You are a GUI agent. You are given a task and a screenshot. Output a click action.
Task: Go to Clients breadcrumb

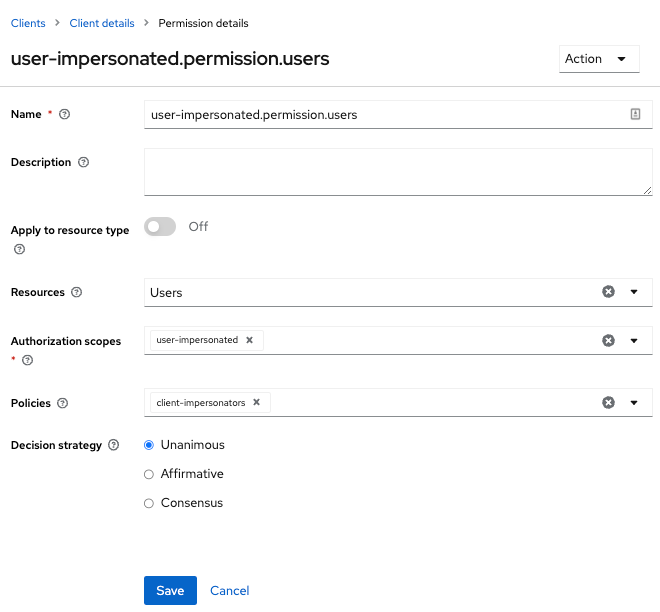(28, 23)
